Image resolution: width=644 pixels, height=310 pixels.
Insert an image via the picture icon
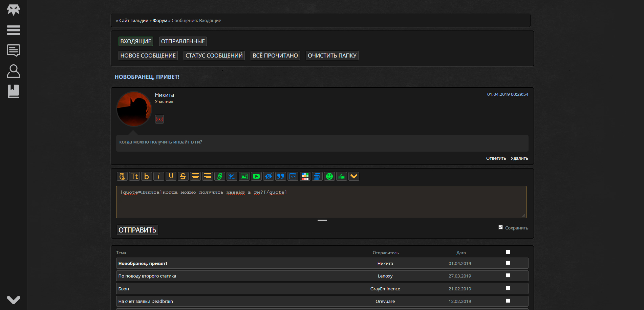[x=244, y=176]
